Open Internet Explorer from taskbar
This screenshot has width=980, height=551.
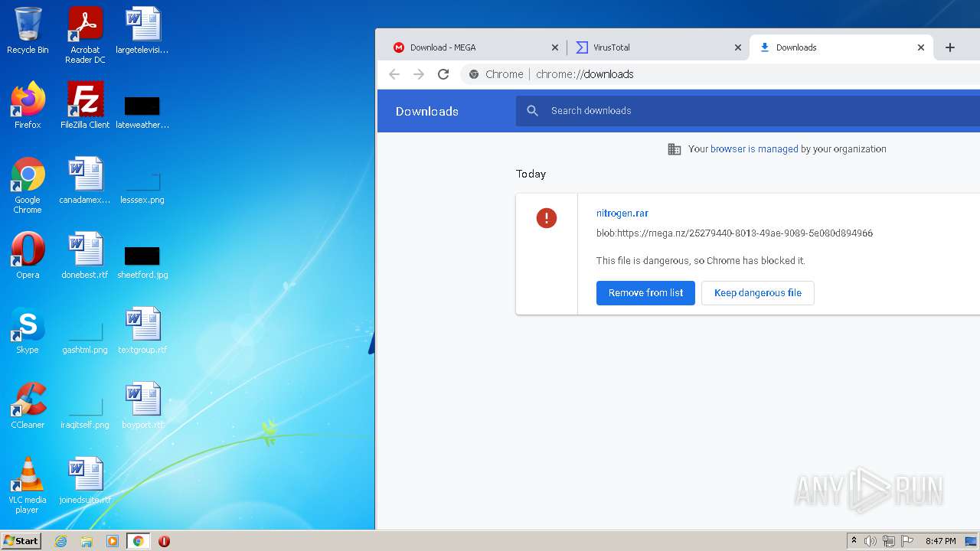60,541
